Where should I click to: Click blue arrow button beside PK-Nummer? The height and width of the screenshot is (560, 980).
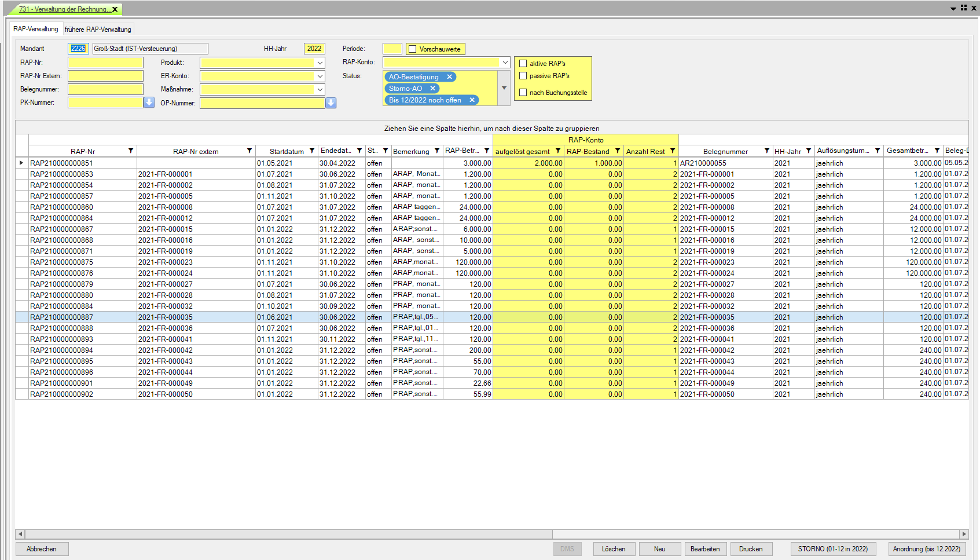(x=149, y=103)
